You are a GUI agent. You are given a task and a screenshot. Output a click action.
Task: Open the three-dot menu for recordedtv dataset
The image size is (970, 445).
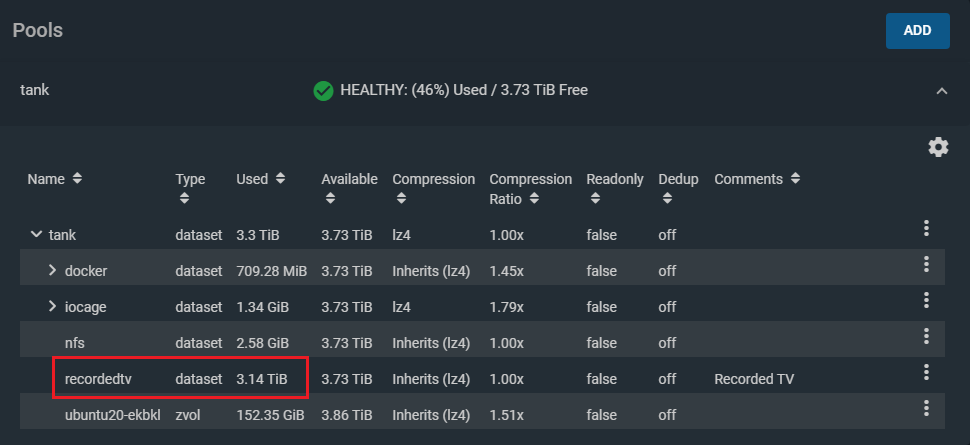click(927, 372)
